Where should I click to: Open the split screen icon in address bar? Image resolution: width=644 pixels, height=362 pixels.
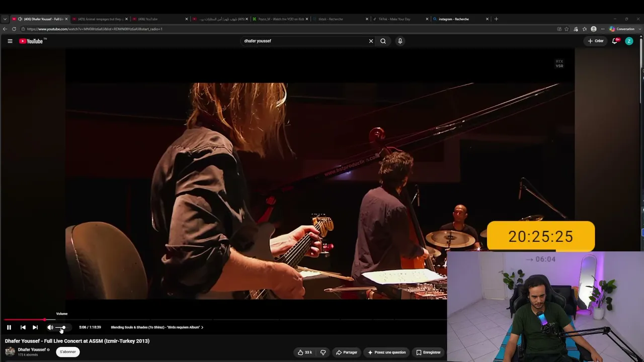[x=559, y=29]
